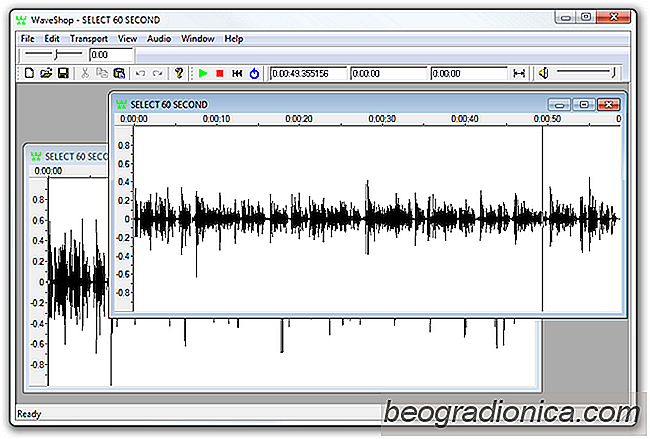Click the 0:00:50 mark on front ruler
The width and height of the screenshot is (650, 439).
click(547, 119)
